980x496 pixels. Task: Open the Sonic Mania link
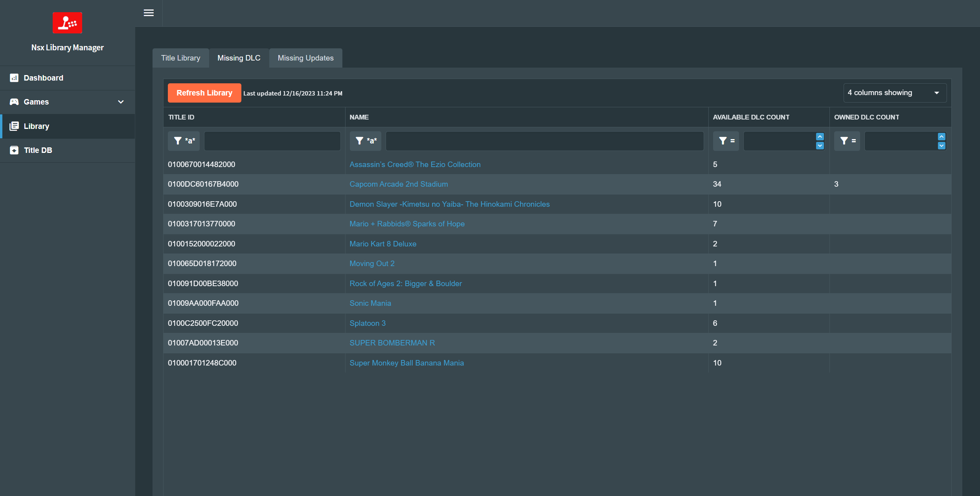click(370, 303)
